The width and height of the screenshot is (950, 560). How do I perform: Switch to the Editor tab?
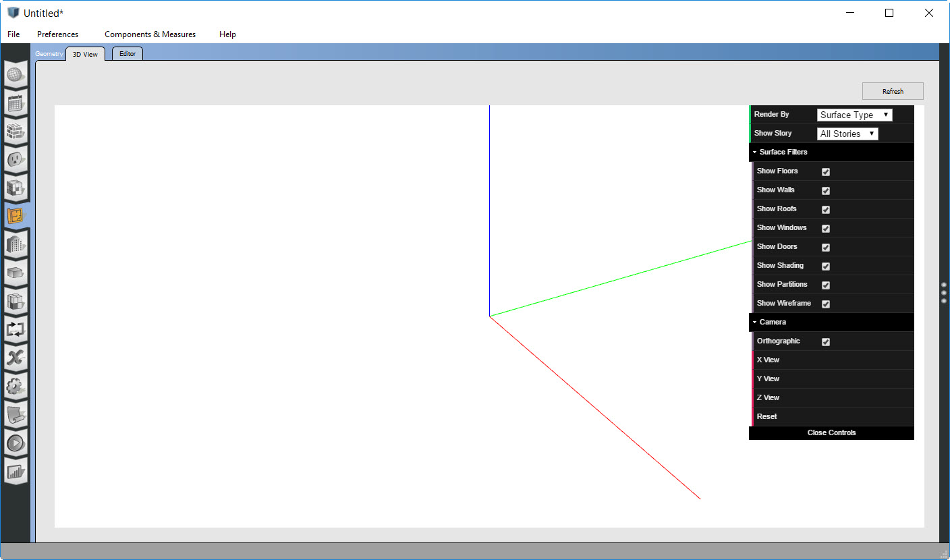click(127, 53)
